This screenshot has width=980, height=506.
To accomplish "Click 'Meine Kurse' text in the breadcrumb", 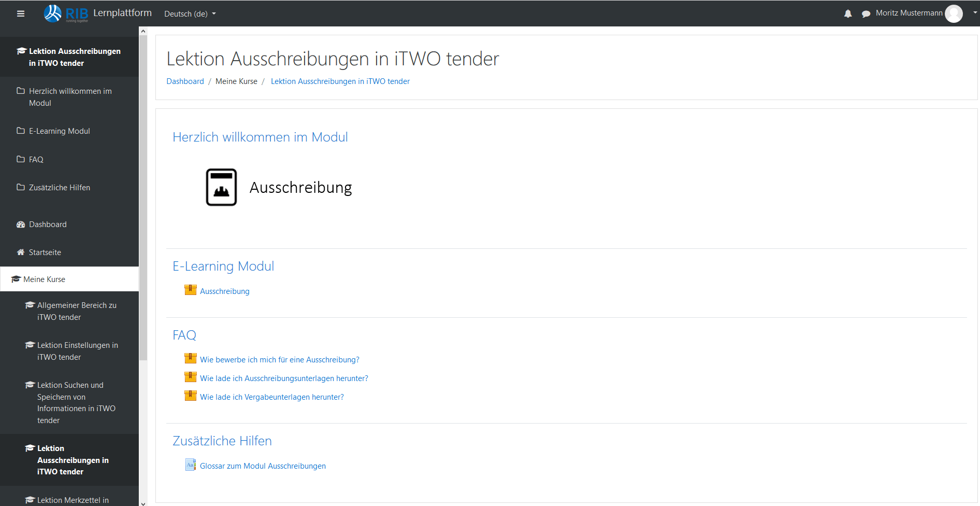I will pos(236,81).
